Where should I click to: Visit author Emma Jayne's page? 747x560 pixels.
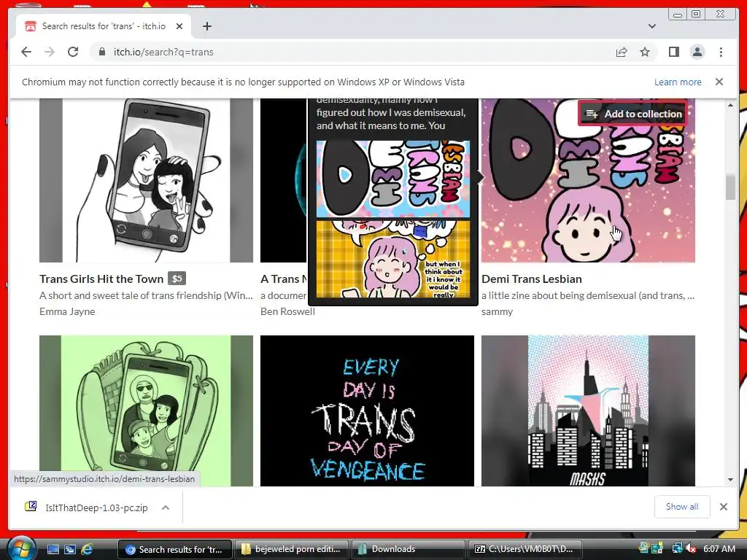67,311
